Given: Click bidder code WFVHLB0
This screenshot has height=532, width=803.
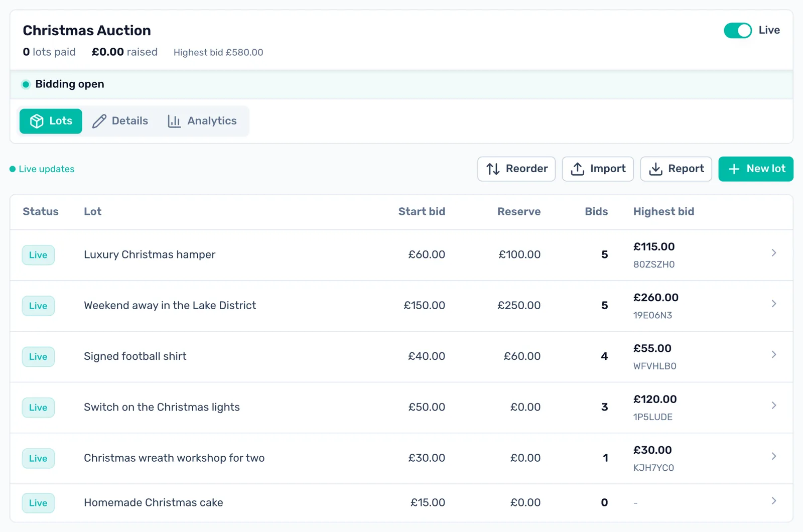Looking at the screenshot, I should pos(655,366).
